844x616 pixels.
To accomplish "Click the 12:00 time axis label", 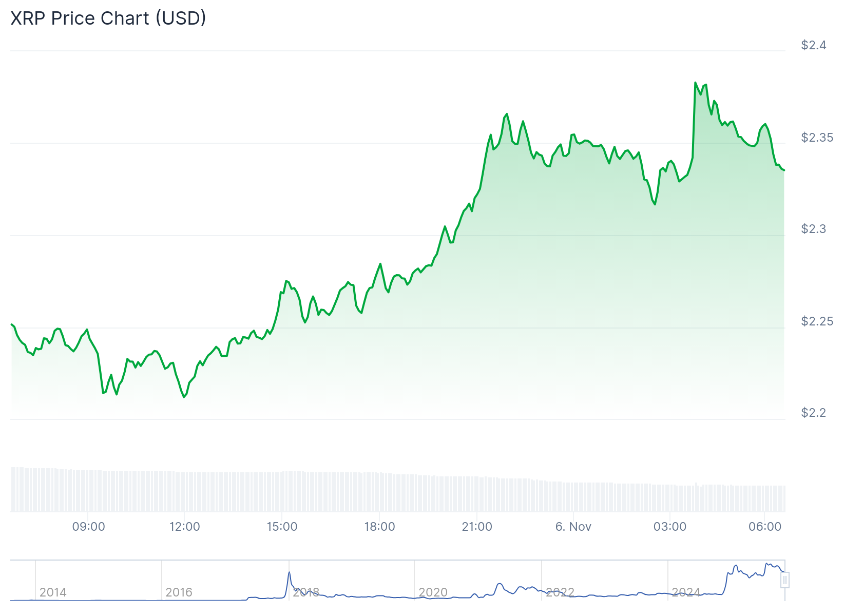I will (185, 527).
